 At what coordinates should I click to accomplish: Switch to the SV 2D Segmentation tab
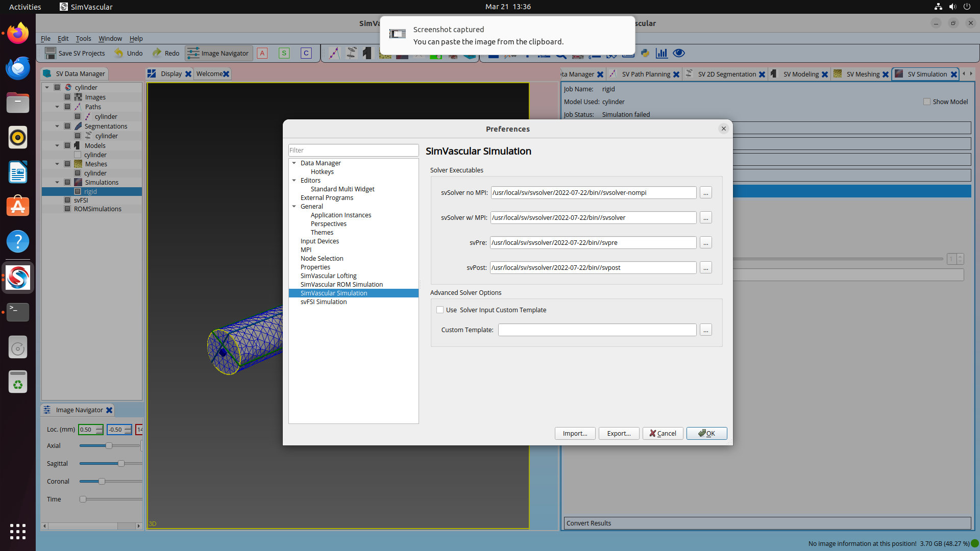point(726,74)
